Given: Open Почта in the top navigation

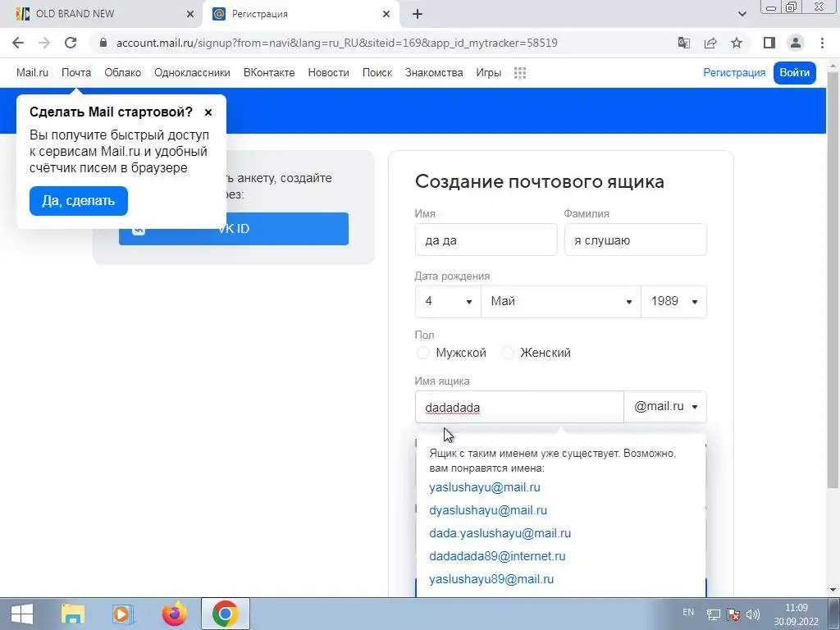Looking at the screenshot, I should [x=76, y=73].
